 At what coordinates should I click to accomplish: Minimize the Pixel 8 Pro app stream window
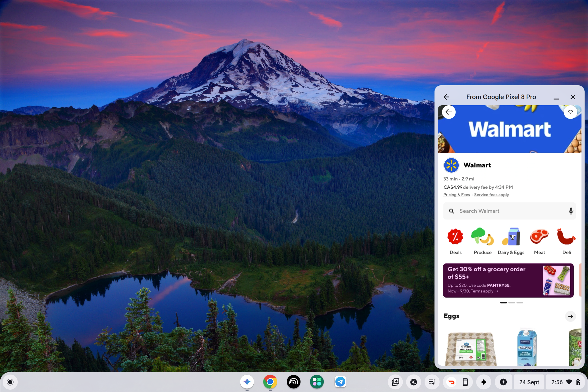(556, 97)
